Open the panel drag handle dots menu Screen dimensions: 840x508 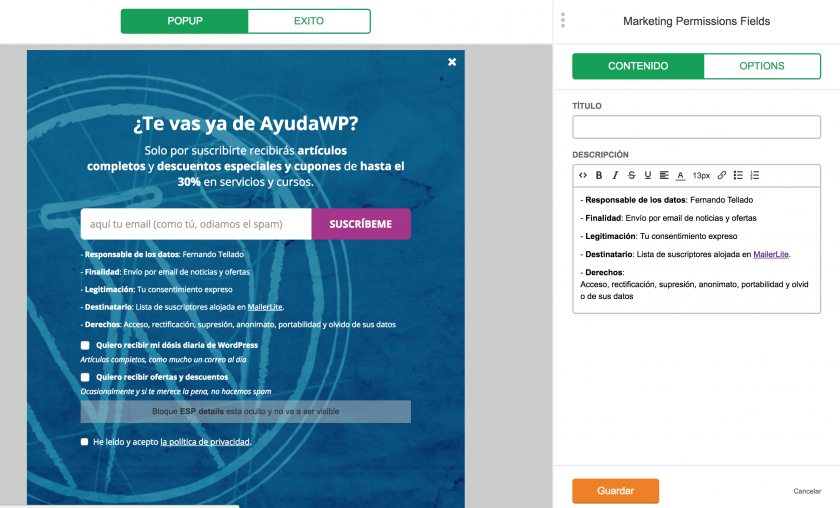point(563,20)
